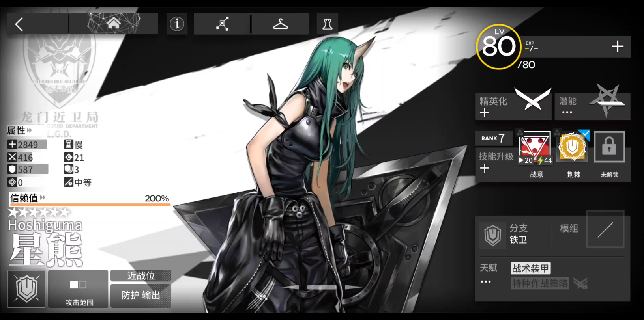The width and height of the screenshot is (644, 320).
Task: Open the 铁卫 branch shield icon
Action: (x=492, y=235)
